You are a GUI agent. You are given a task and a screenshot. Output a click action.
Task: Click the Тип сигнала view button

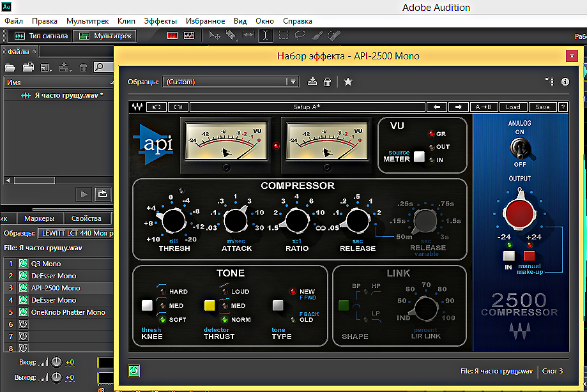(40, 36)
